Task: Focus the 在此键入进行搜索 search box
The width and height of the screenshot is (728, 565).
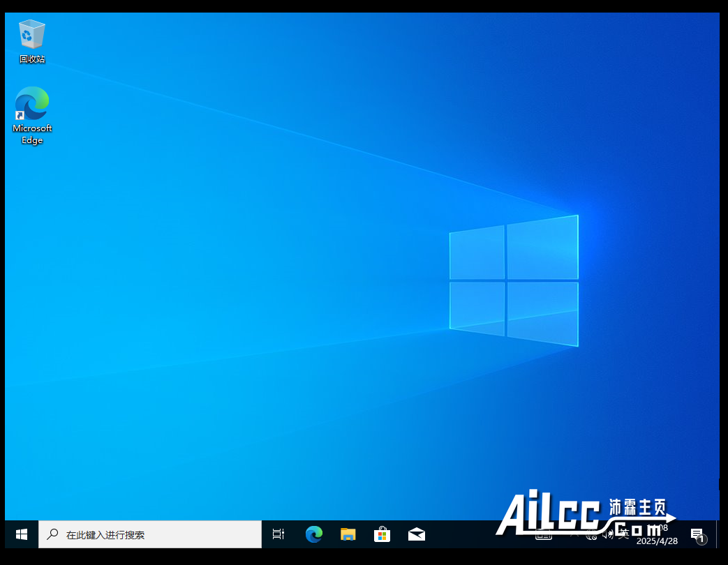Action: click(x=150, y=534)
